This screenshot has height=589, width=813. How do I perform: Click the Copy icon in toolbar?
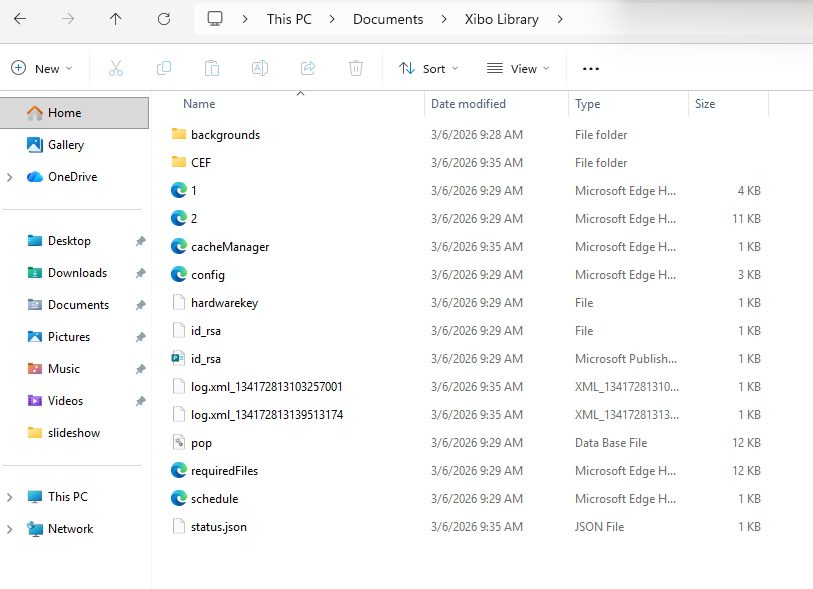[163, 68]
